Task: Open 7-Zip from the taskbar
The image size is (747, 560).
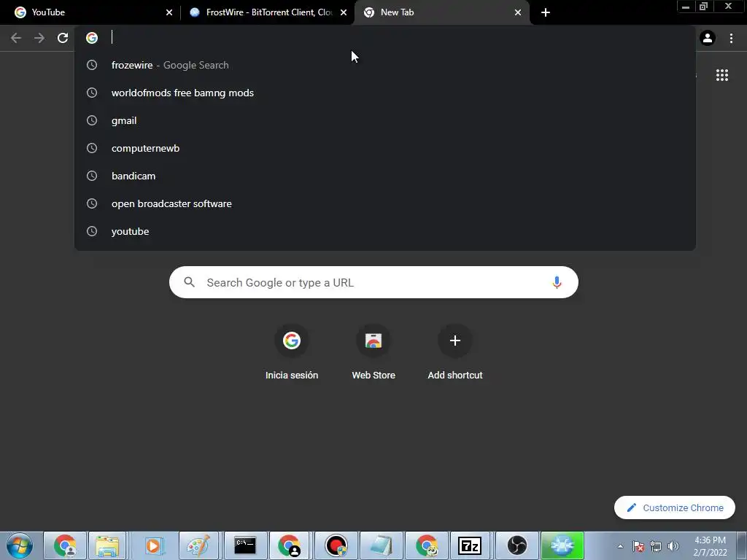Action: [x=470, y=545]
